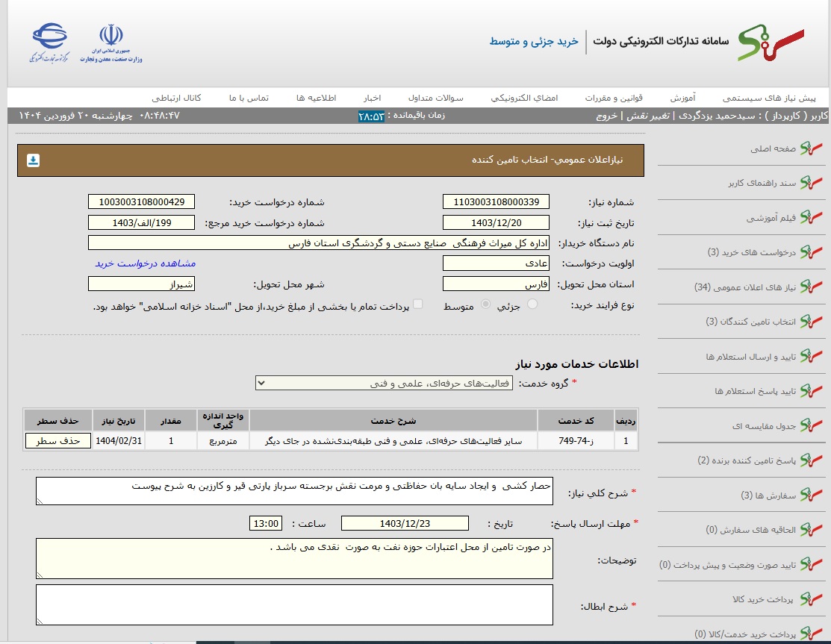Screen dimensions: 831x644
Task: Click the remaining time counter ۲۸:۵۳
Action: 371,116
